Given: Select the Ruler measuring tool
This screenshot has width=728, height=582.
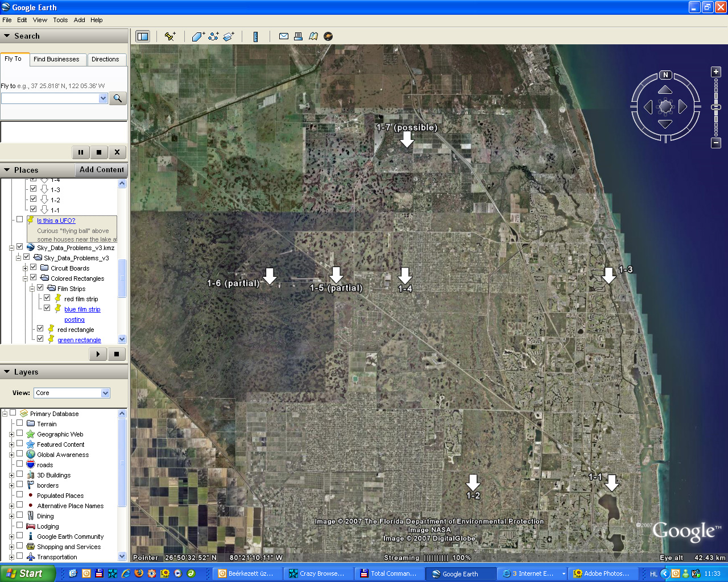Looking at the screenshot, I should pos(255,36).
